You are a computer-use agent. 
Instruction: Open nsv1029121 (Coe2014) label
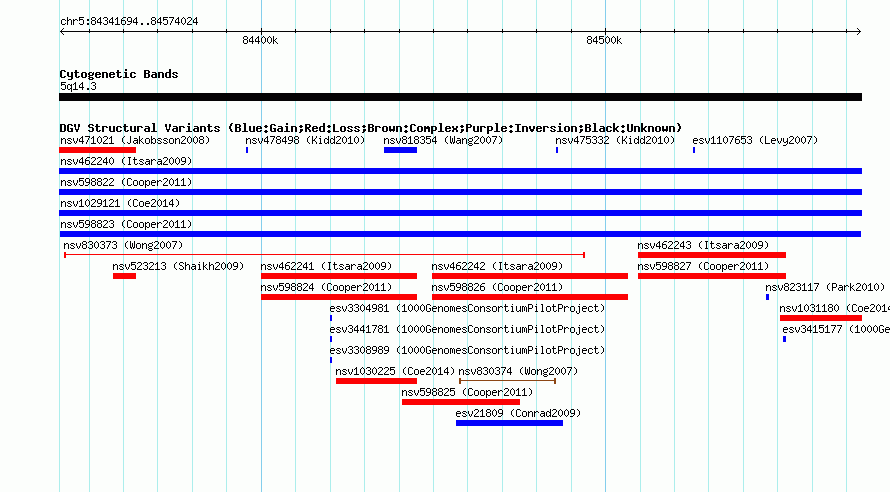tap(120, 203)
